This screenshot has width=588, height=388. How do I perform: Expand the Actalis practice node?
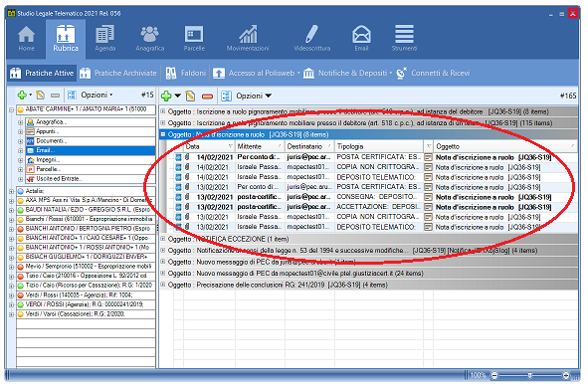[11, 192]
